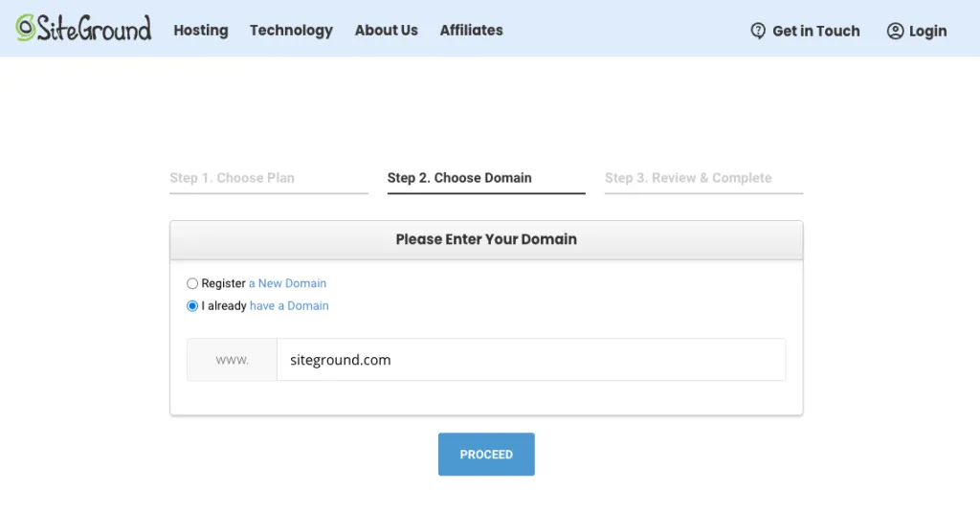
Task: Click the "a New Domain" blue link
Action: [287, 283]
